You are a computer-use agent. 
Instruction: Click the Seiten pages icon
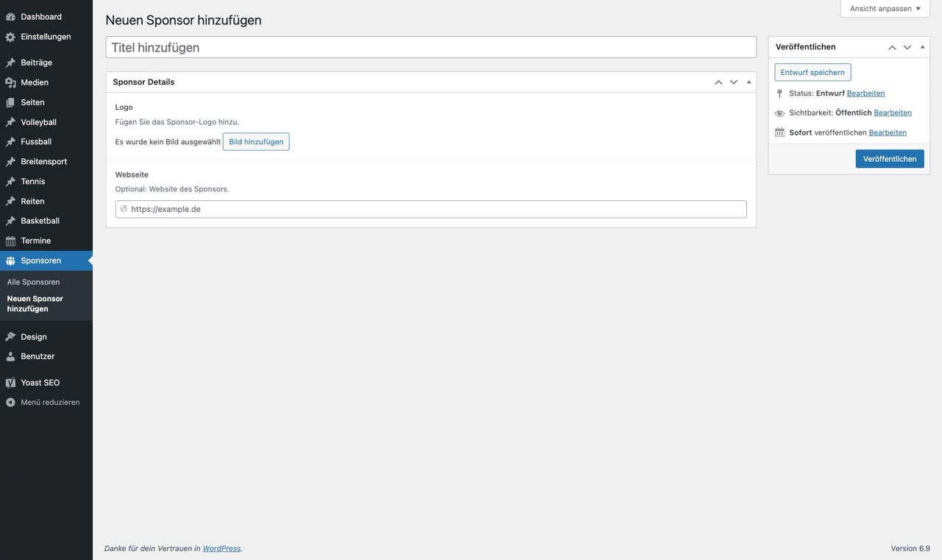click(x=10, y=102)
